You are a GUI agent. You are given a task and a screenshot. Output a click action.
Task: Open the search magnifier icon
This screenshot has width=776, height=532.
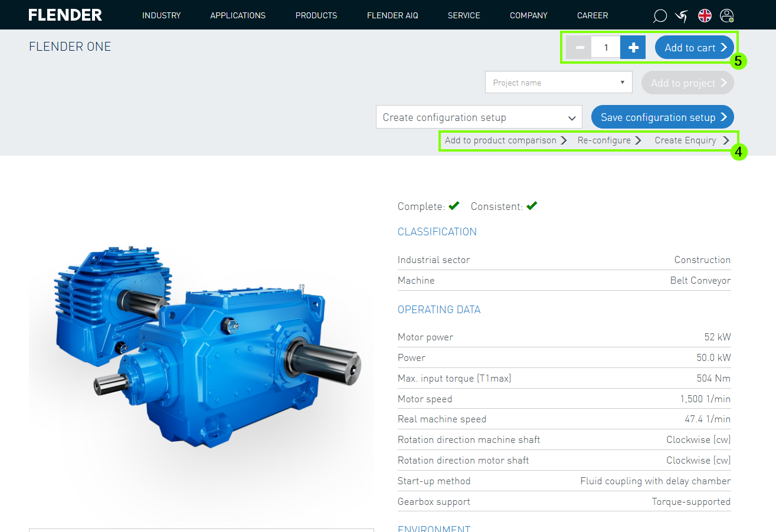point(660,16)
